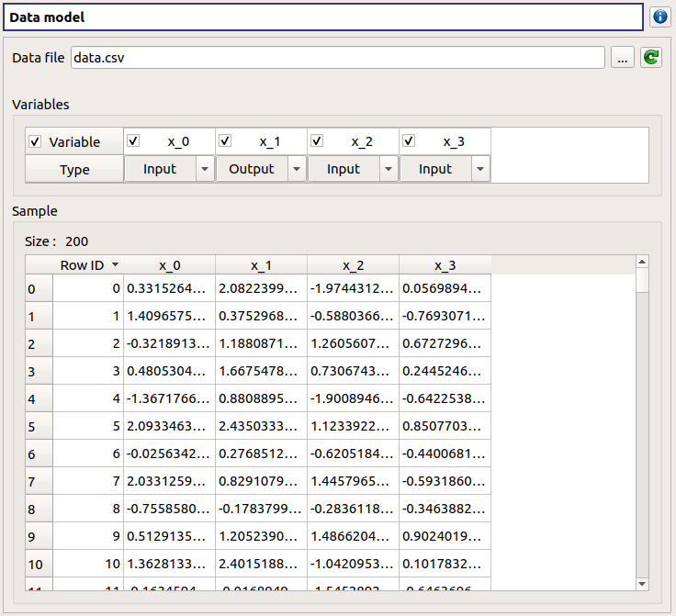
Task: Click the Data file path input field
Action: tap(336, 58)
